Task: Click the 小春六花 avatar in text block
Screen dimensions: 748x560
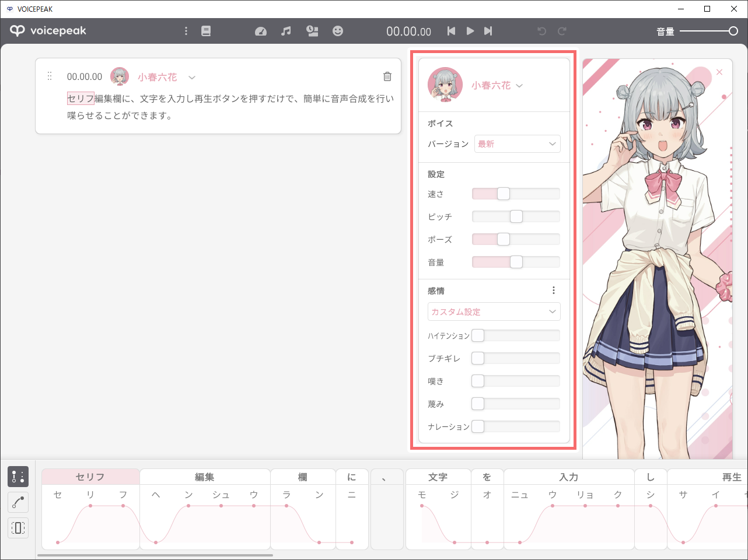Action: click(x=120, y=76)
